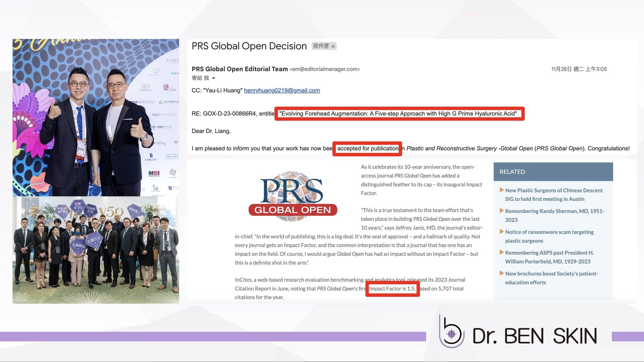
Task: Click the 'Dr. BEN SKIN' brand text
Action: (x=535, y=336)
